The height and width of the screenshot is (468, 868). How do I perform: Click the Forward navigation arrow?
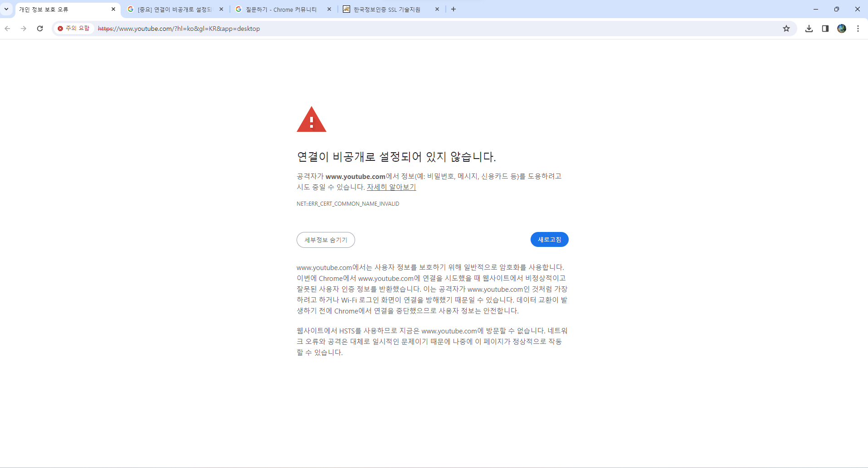[x=23, y=29]
